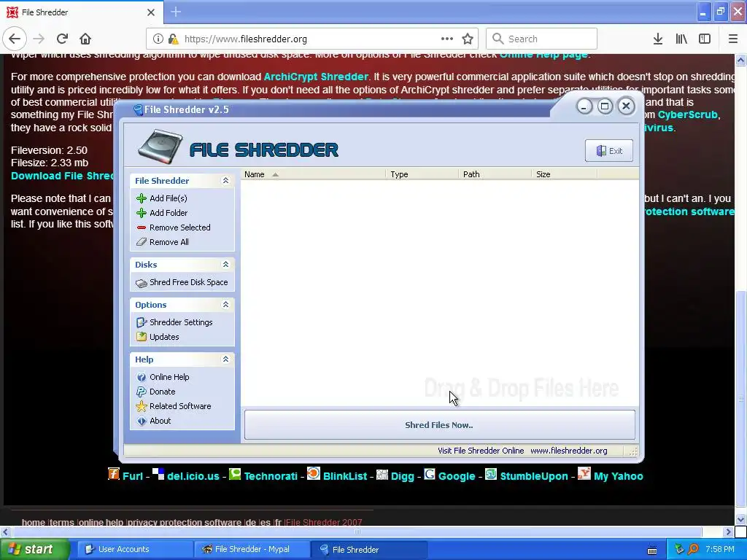Screen dimensions: 747x560
Task: Open Shredder Settings via its icon
Action: coord(142,322)
